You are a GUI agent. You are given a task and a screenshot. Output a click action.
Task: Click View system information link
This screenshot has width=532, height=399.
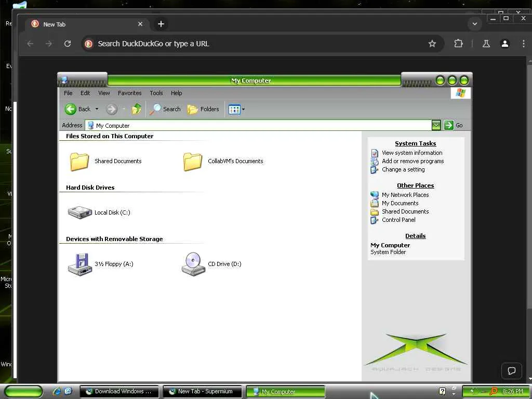(x=412, y=153)
